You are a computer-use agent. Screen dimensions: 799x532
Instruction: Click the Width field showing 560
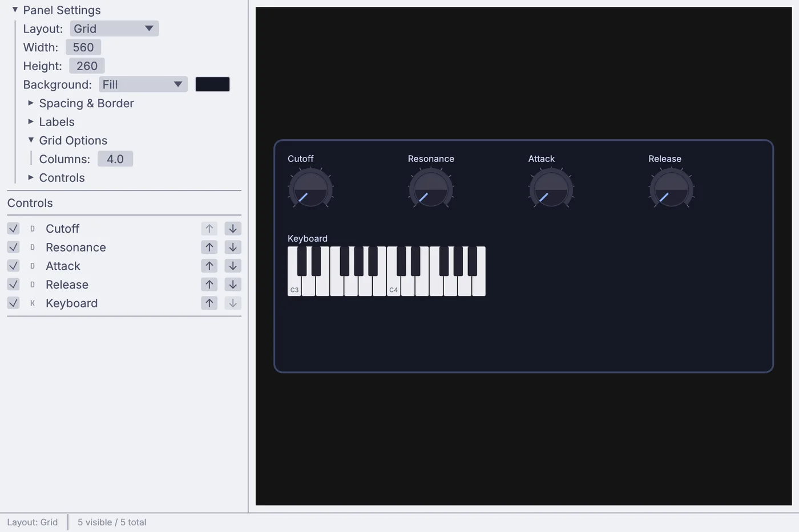(83, 47)
